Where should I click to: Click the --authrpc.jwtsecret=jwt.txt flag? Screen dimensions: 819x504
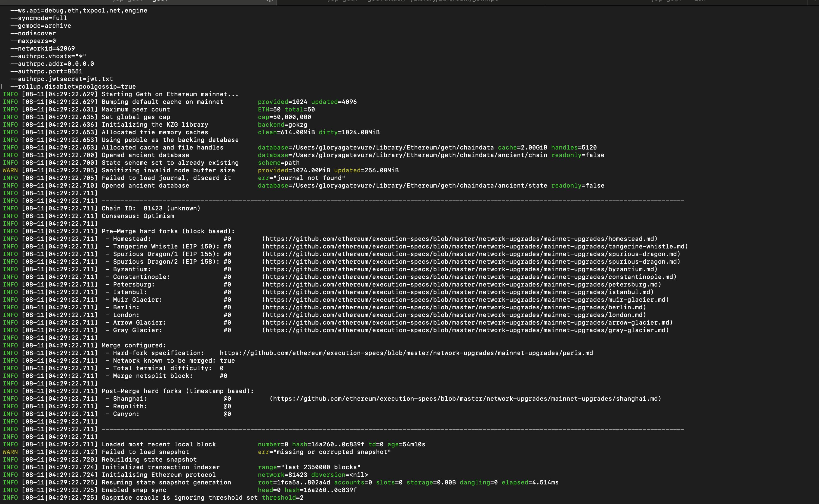click(61, 79)
